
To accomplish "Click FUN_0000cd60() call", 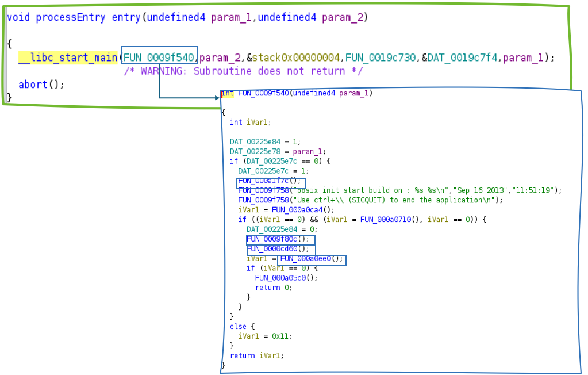I will 278,249.
